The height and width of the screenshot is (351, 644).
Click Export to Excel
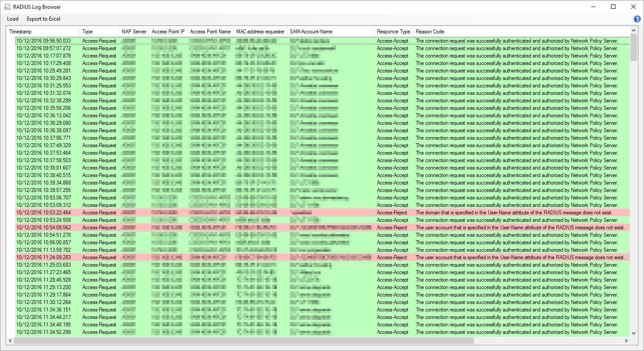(x=43, y=19)
